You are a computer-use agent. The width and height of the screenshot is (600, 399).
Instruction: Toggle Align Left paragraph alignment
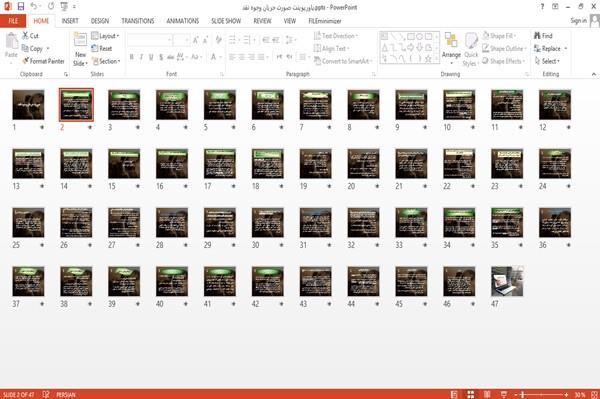232,57
